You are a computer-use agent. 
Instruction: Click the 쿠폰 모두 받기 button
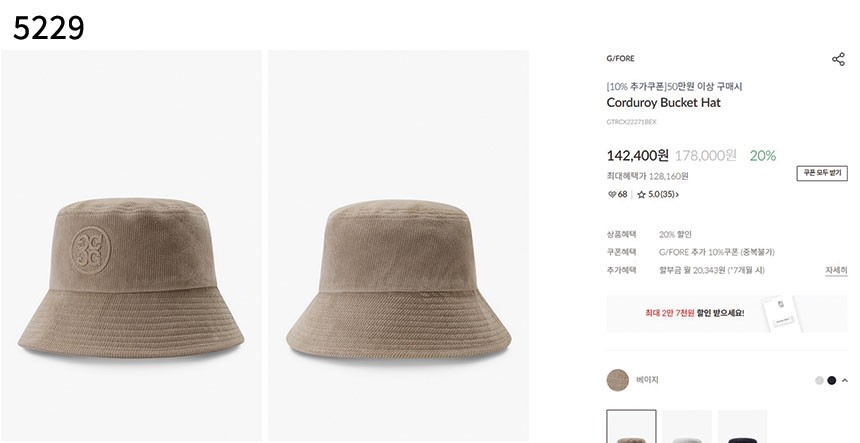pos(822,173)
